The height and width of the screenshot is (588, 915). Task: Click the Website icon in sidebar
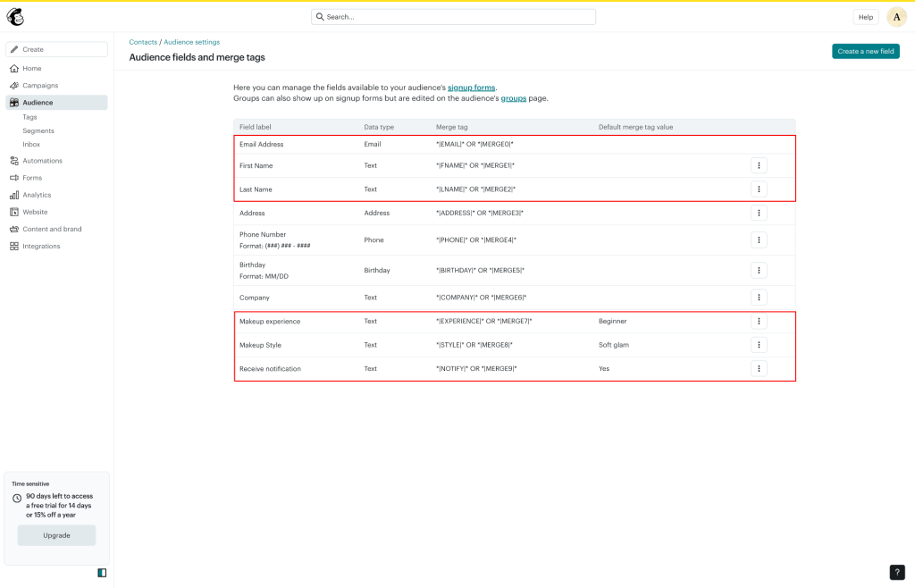14,212
